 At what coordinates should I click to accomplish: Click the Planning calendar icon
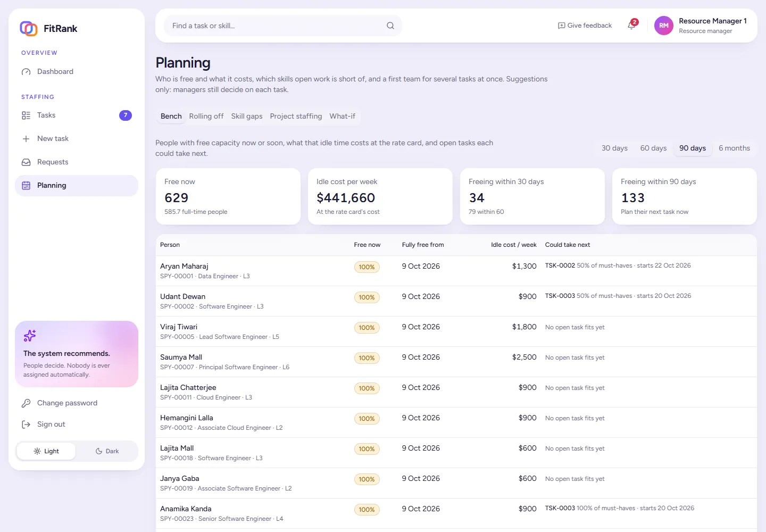[26, 186]
